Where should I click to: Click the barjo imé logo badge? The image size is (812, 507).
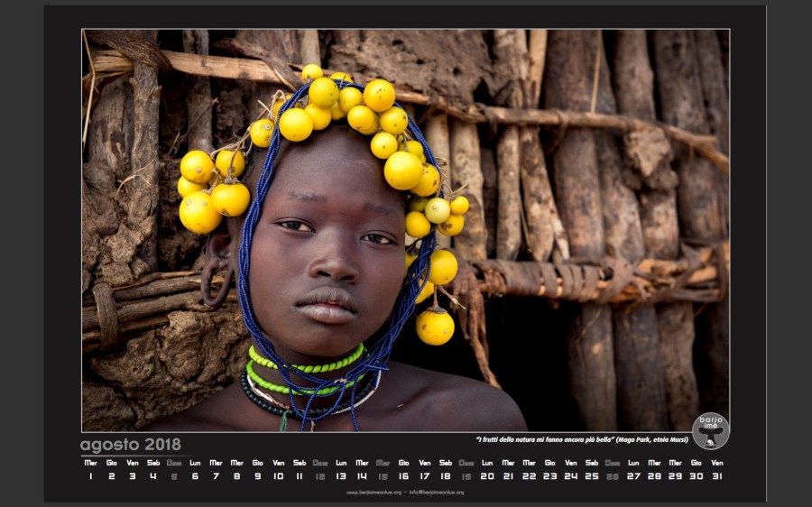(710, 430)
